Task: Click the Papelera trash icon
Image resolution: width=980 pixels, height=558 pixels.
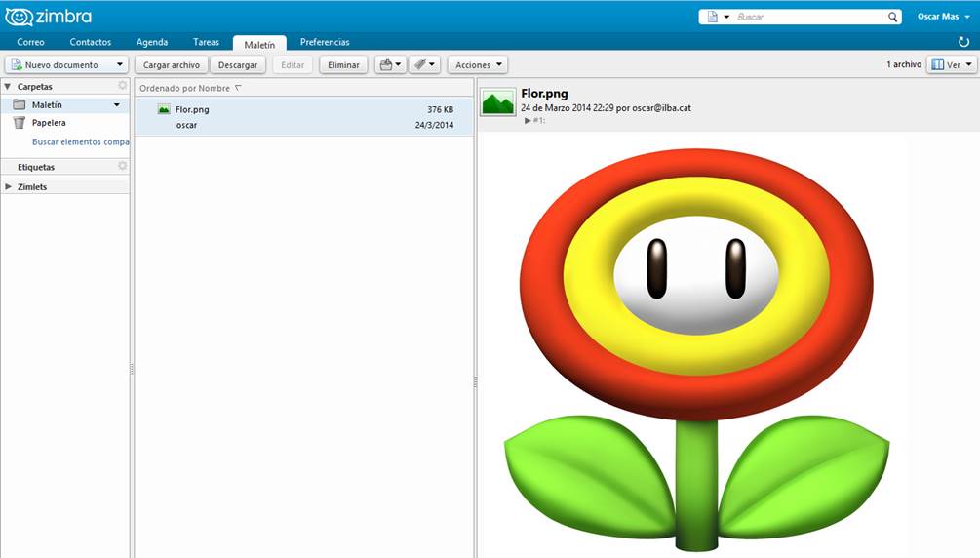Action: coord(20,123)
